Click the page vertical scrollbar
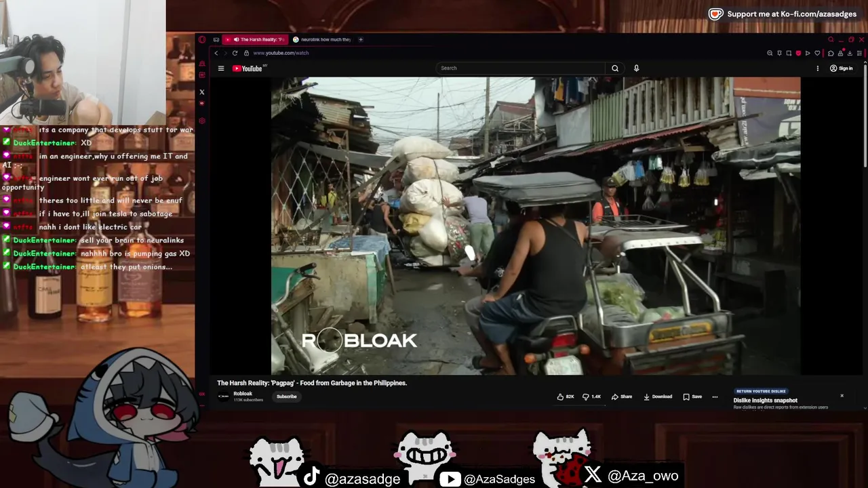Image resolution: width=868 pixels, height=488 pixels. 865,115
